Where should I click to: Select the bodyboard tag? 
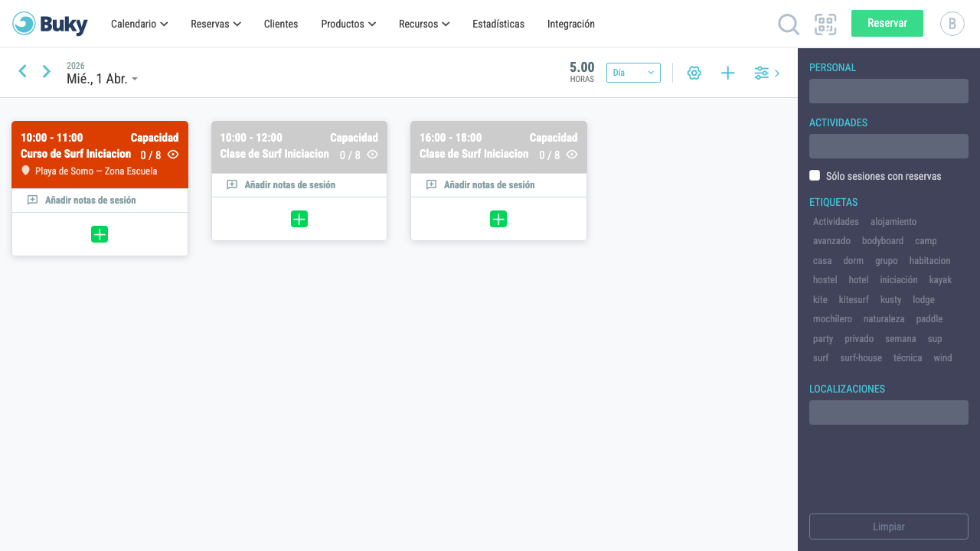(883, 241)
